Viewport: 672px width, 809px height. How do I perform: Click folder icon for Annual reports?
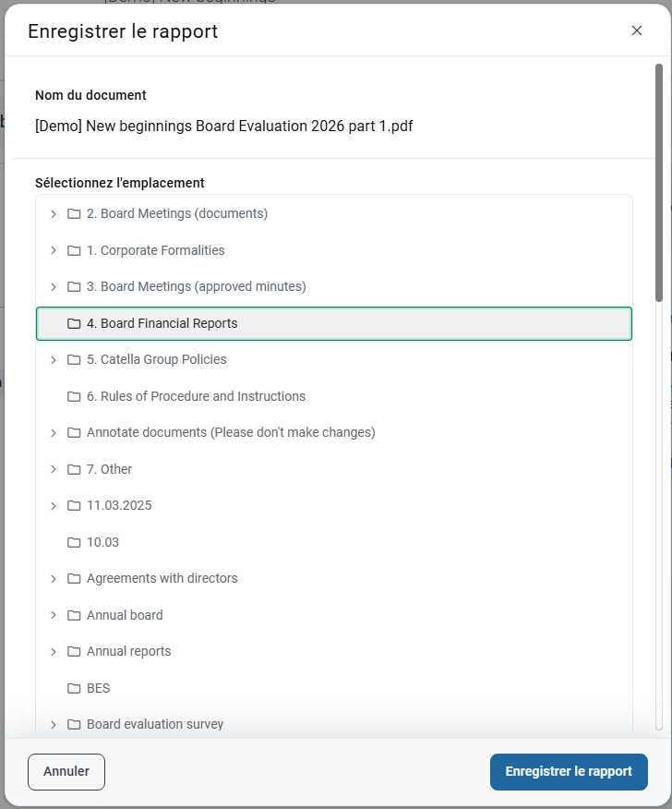[x=74, y=652]
